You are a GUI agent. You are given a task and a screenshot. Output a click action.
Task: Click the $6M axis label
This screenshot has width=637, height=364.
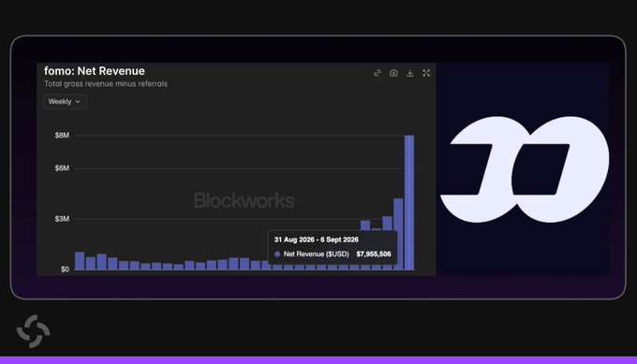[x=62, y=168]
